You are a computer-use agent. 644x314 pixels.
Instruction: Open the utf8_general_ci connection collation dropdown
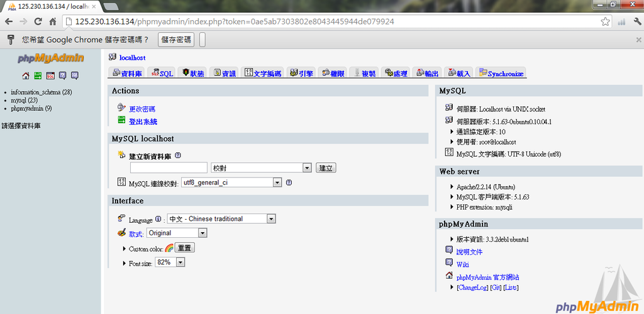click(231, 182)
